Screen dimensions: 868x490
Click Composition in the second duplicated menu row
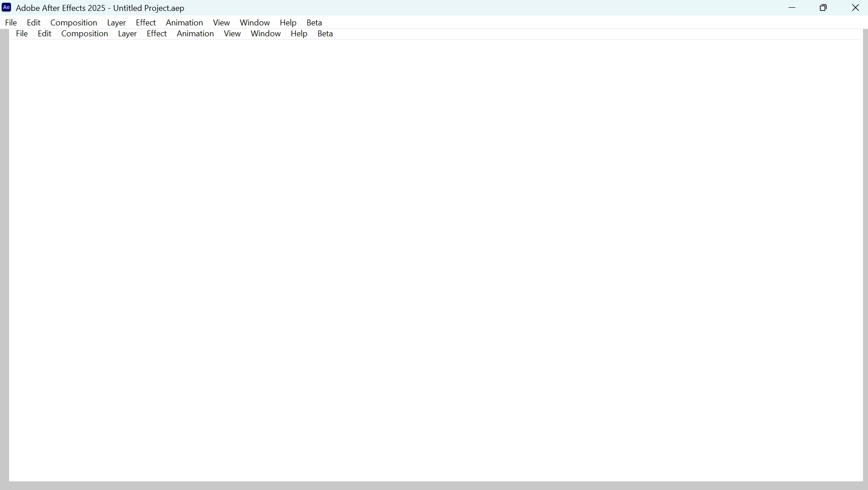click(x=84, y=34)
